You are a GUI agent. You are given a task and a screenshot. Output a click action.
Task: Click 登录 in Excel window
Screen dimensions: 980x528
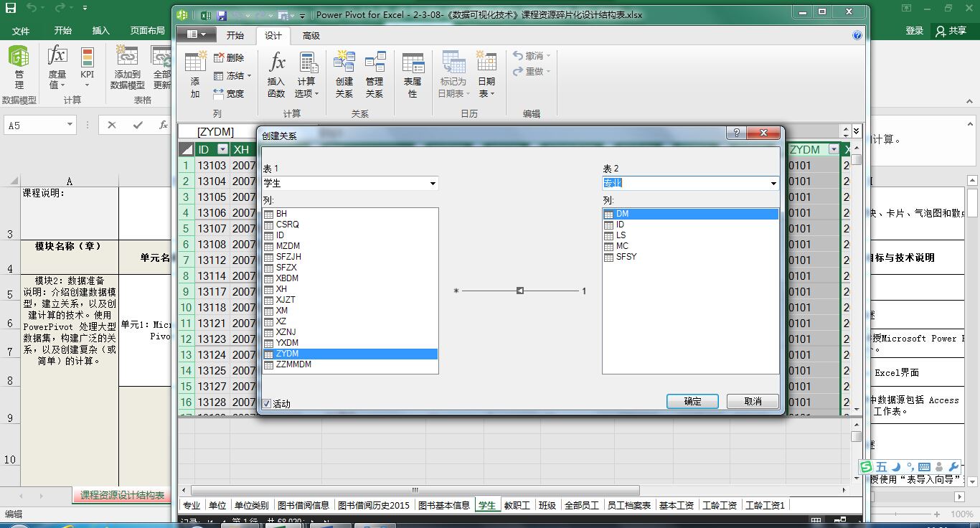(x=915, y=31)
